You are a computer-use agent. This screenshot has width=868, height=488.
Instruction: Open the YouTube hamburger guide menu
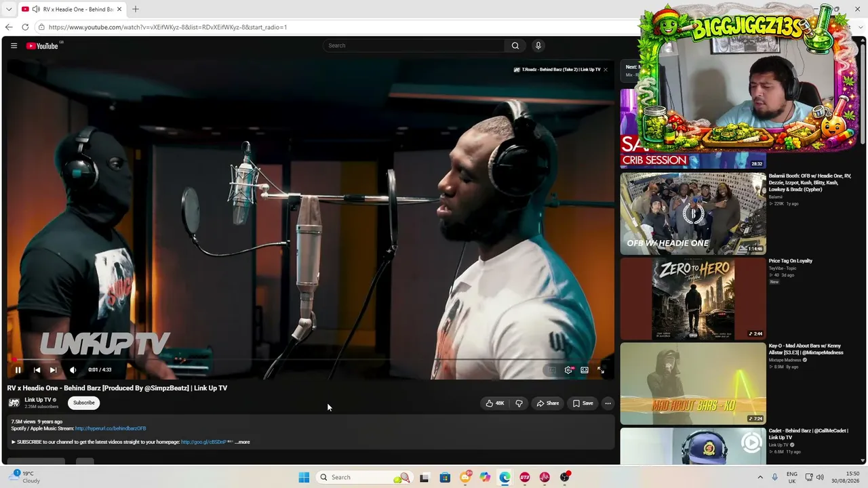click(x=14, y=45)
